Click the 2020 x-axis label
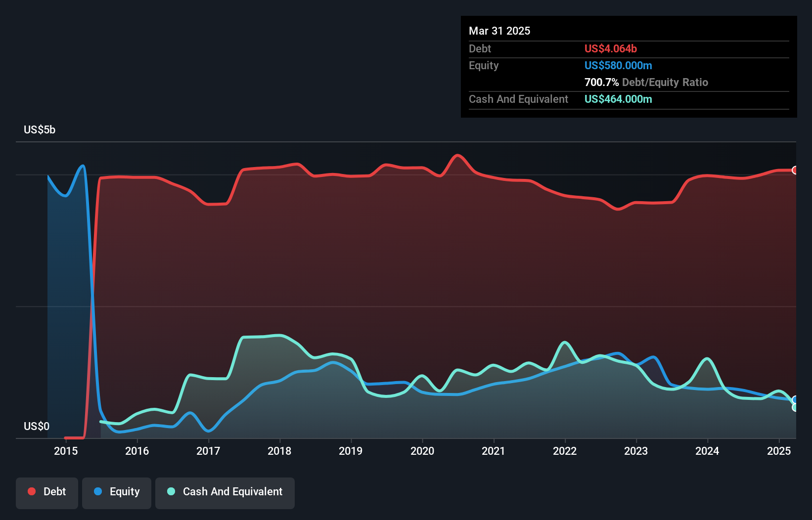This screenshot has width=812, height=520. pyautogui.click(x=422, y=451)
